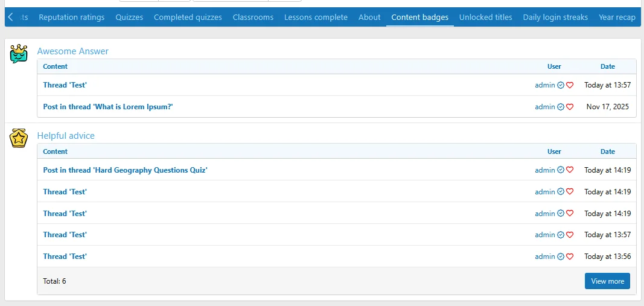Select the Lessons complete tab
Image resolution: width=644 pixels, height=306 pixels.
316,18
